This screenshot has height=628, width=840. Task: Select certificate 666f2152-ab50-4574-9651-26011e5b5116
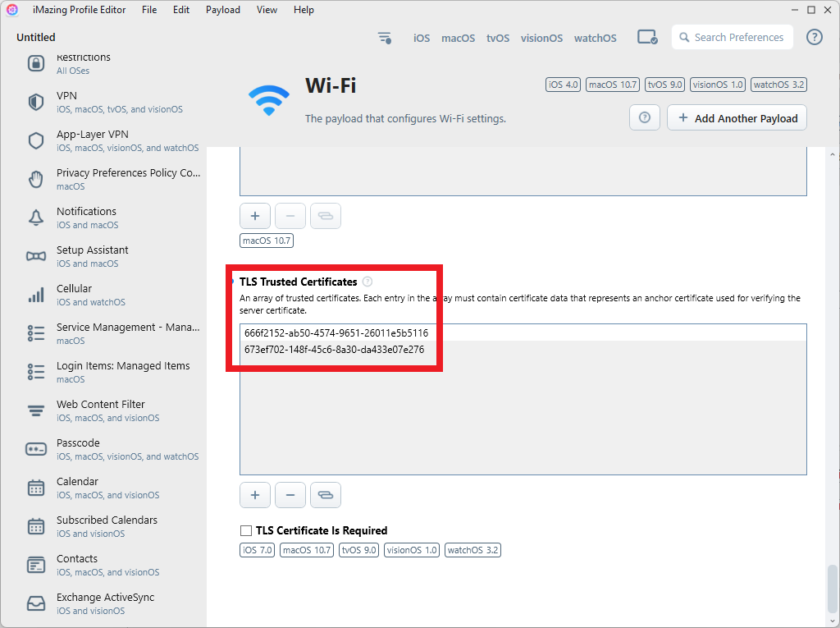523,332
